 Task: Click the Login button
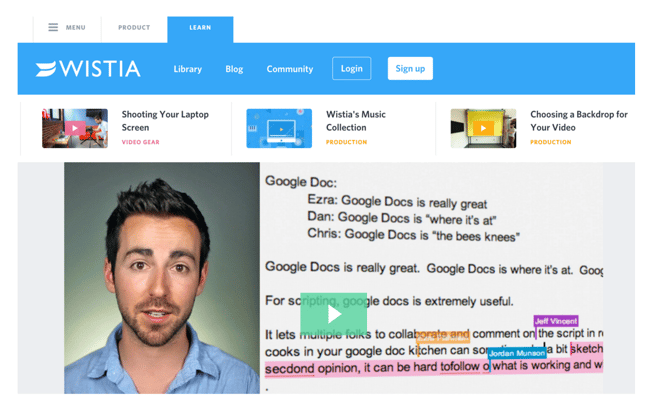351,69
